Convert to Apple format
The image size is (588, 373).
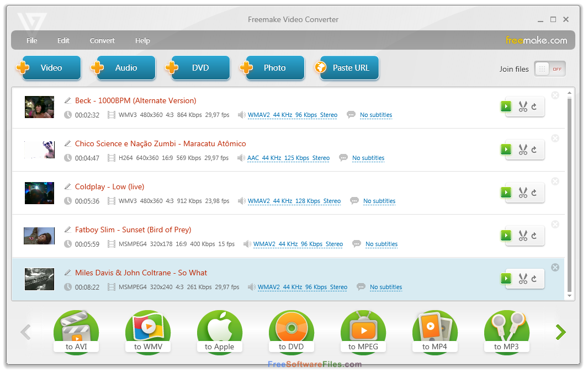click(x=220, y=332)
